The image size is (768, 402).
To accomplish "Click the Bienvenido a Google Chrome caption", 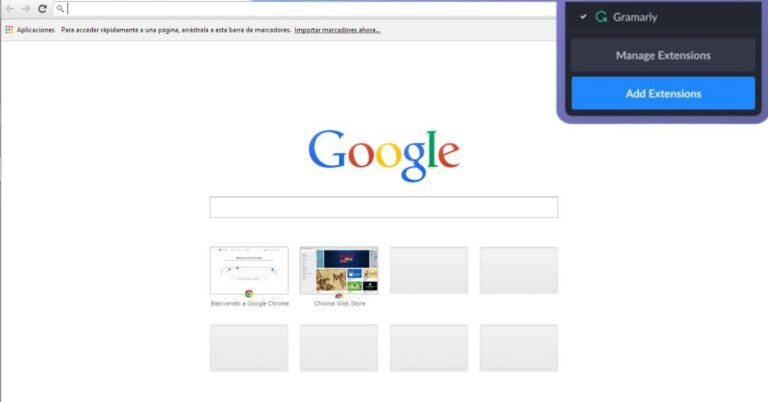I will pyautogui.click(x=250, y=304).
